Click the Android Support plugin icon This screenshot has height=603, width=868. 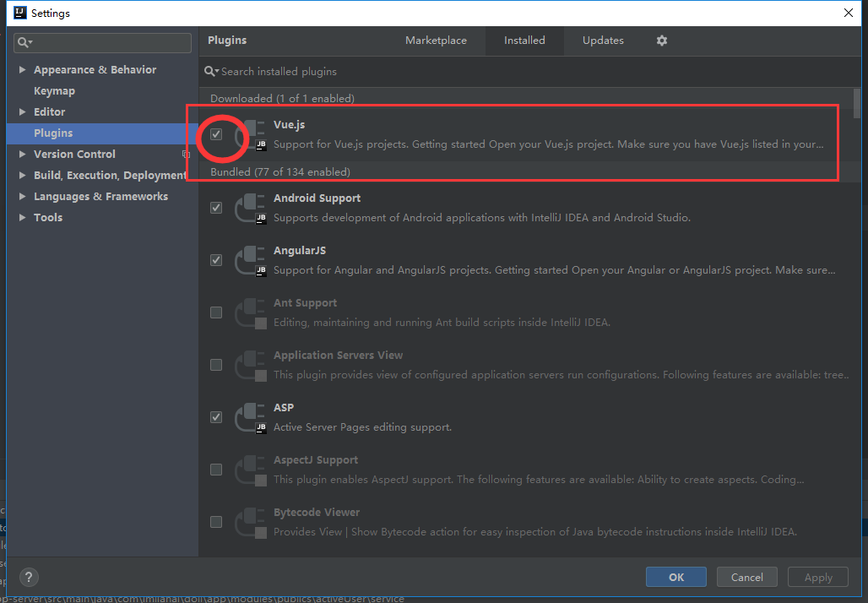(x=251, y=209)
